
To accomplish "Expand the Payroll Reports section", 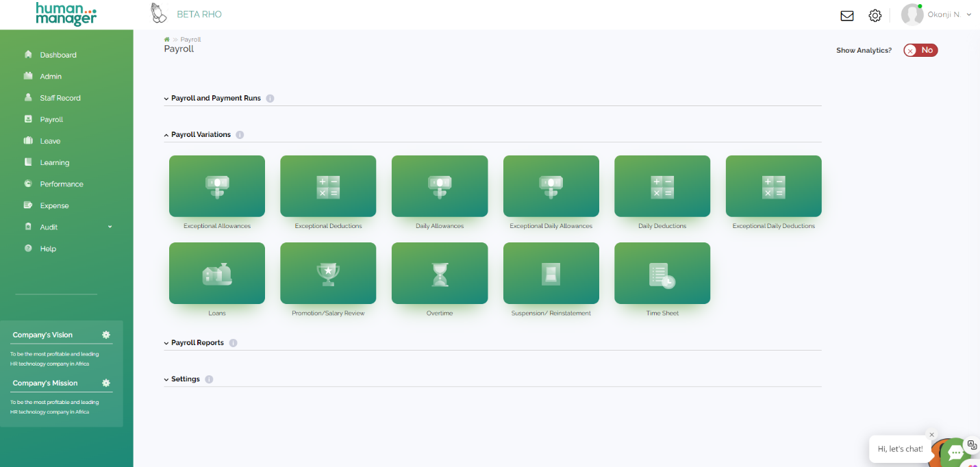I will pyautogui.click(x=197, y=343).
